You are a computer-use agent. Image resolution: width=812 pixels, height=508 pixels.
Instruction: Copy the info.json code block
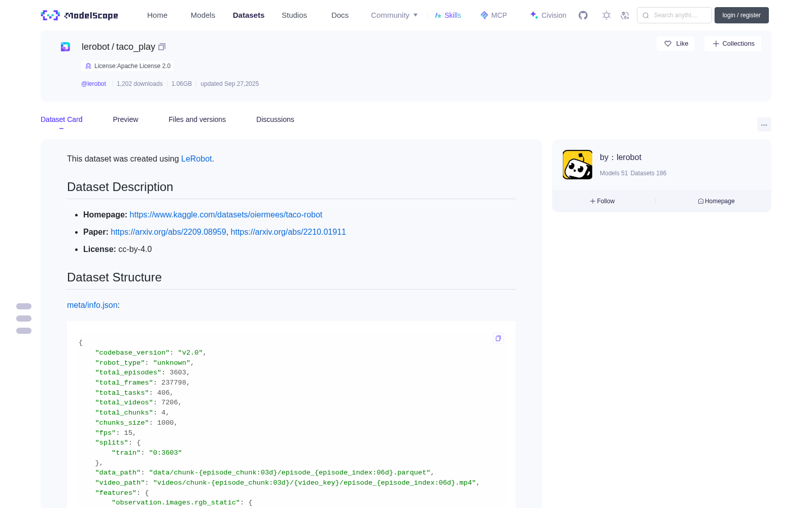point(498,338)
